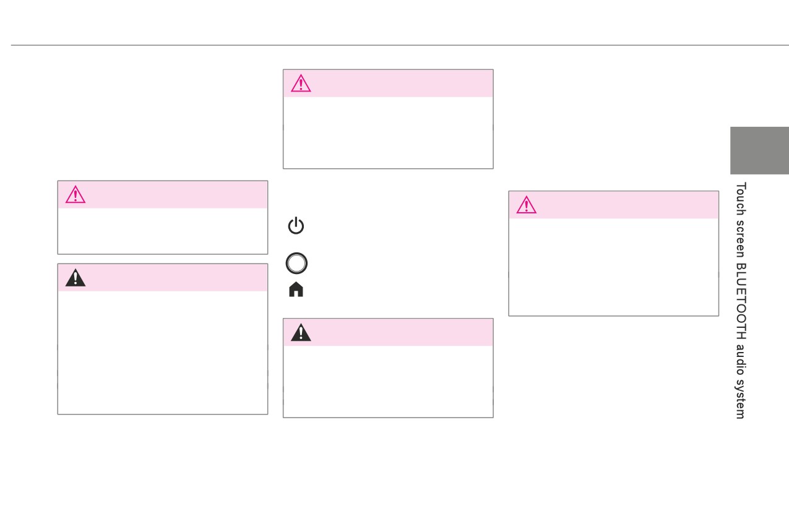Click the black home icon

pyautogui.click(x=296, y=290)
